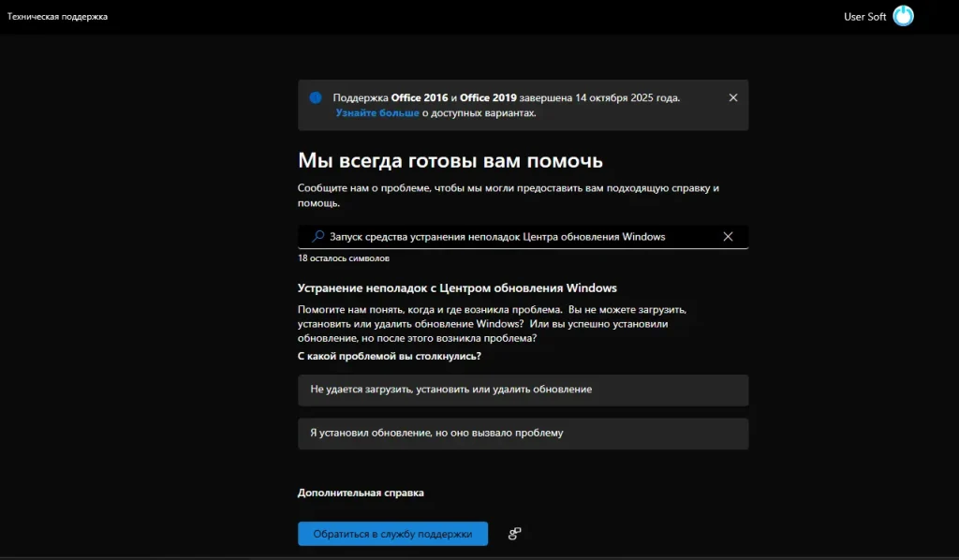Click the User Soft profile avatar icon

[903, 16]
